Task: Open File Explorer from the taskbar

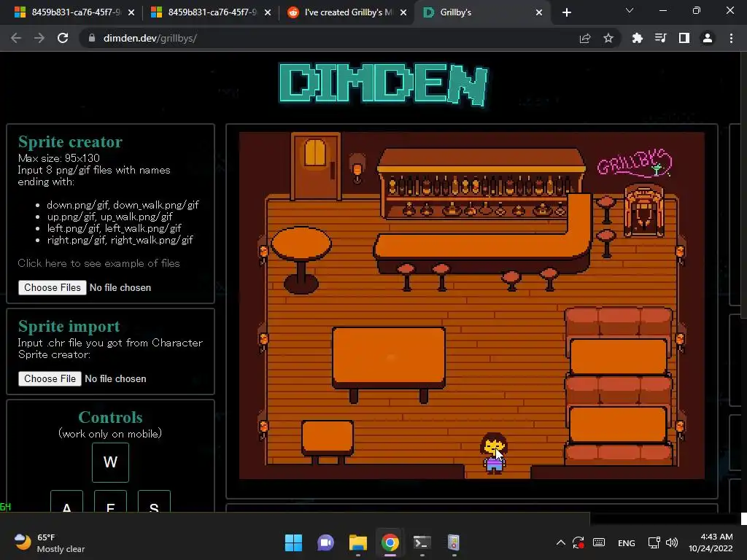Action: (357, 542)
